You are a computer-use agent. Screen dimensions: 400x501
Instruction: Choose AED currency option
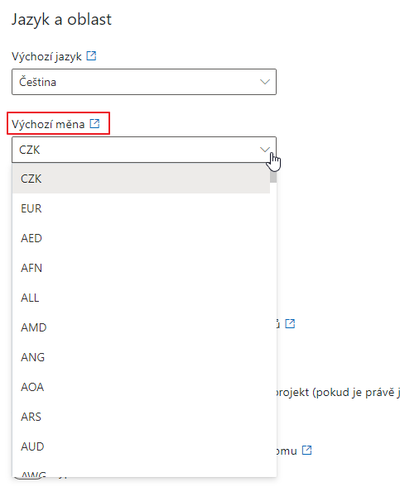pos(141,238)
